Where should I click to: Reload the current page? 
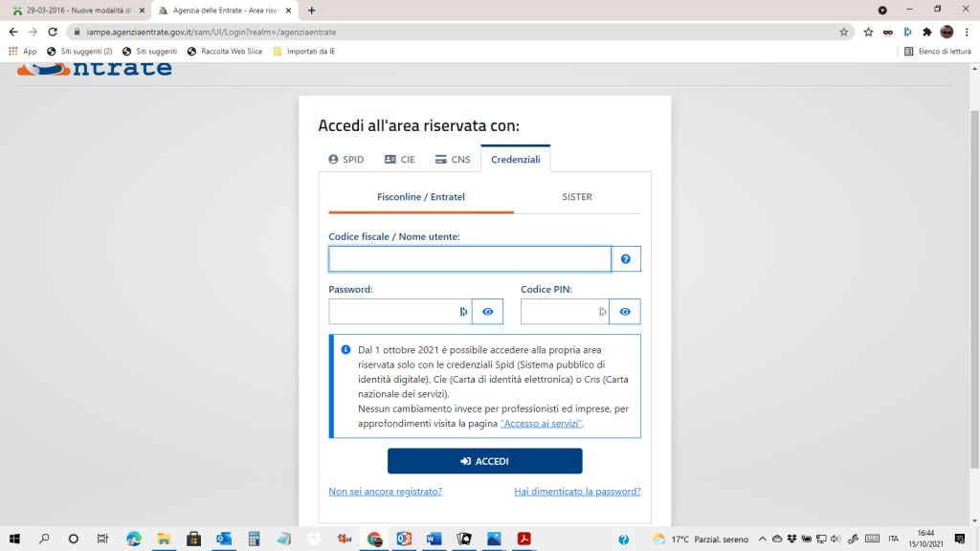[x=53, y=32]
